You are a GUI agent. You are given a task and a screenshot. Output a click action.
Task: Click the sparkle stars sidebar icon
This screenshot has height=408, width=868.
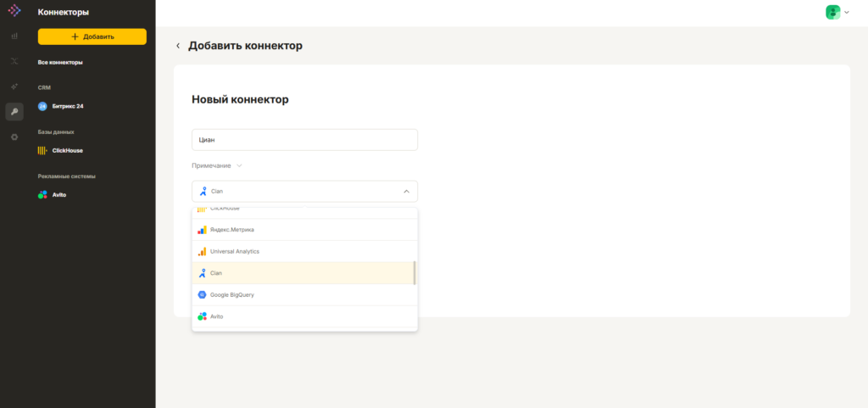(x=14, y=87)
